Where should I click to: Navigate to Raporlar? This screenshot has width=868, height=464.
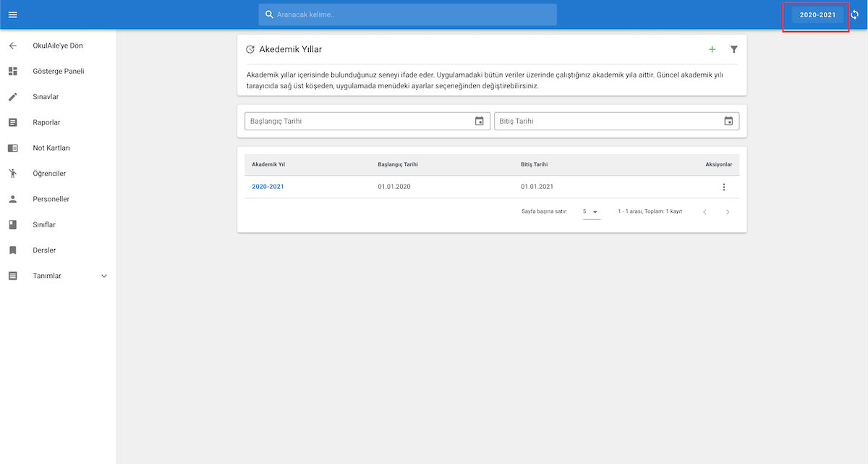(x=46, y=122)
